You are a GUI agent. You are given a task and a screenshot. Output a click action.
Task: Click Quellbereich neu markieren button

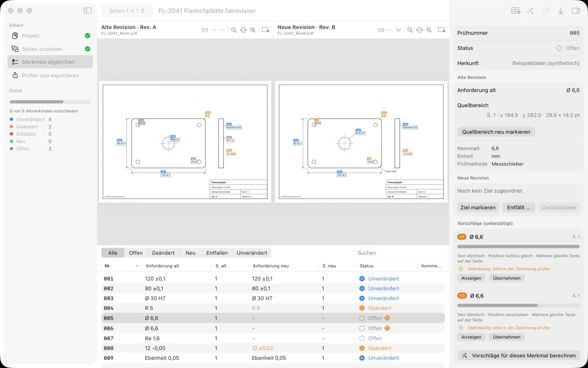coord(496,132)
